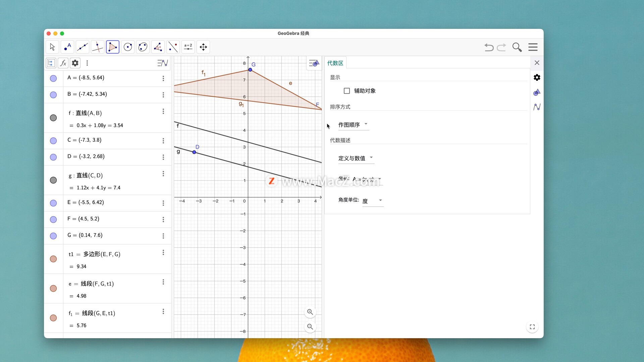Select the Circle with center tool

coord(128,47)
